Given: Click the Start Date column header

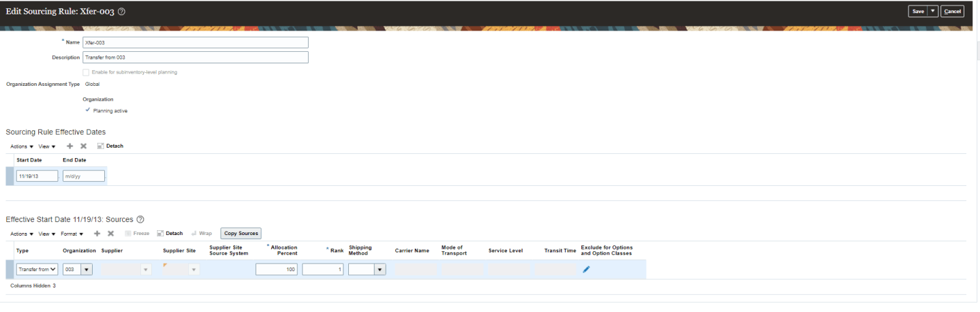Looking at the screenshot, I should (x=29, y=160).
